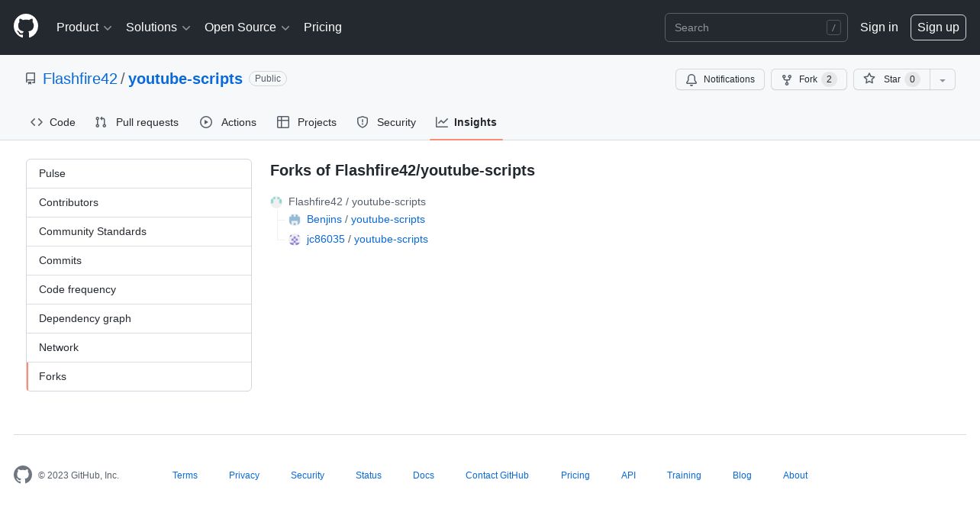Click the Benjins avatar icon
The height and width of the screenshot is (522, 980).
pyautogui.click(x=295, y=220)
